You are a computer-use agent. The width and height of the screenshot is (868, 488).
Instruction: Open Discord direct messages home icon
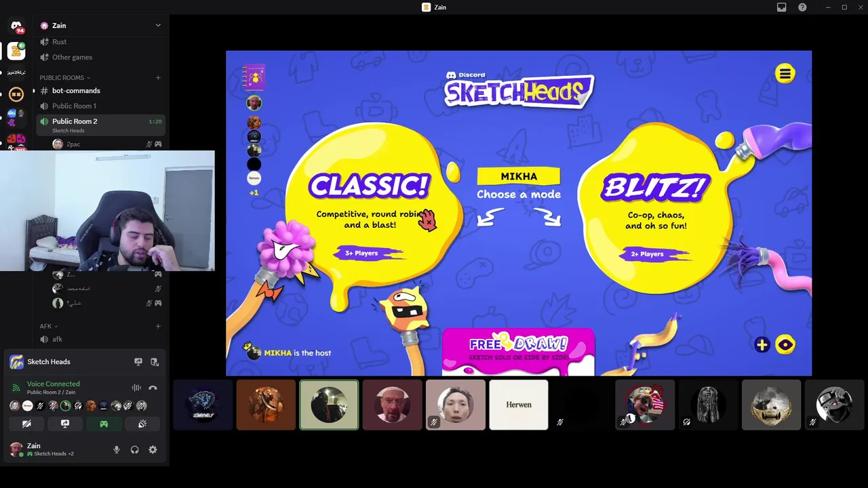[16, 26]
